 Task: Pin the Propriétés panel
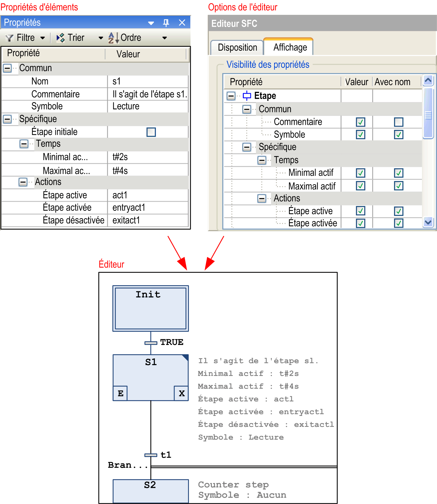166,23
